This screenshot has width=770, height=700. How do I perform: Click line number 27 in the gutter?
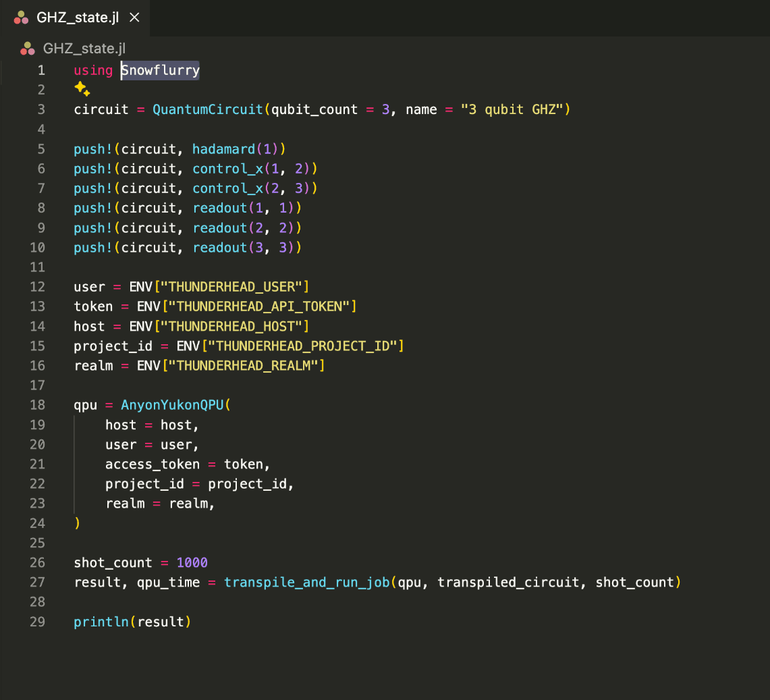click(x=37, y=583)
